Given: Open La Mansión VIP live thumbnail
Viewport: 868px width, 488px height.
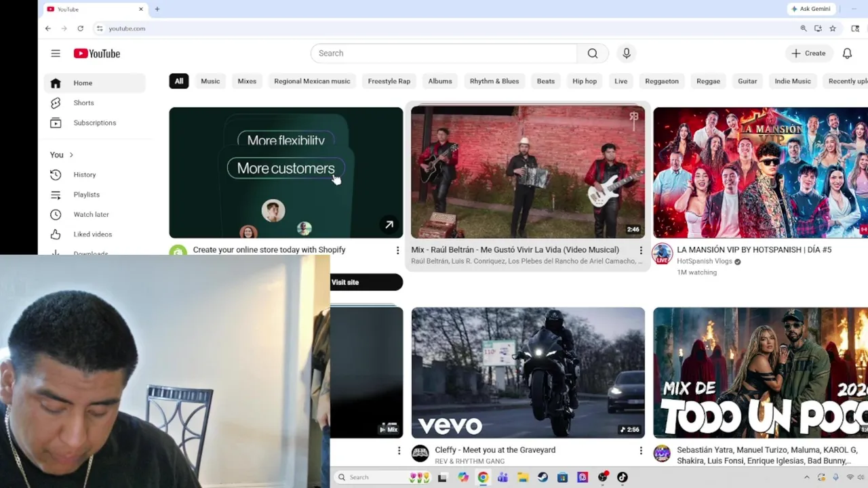Looking at the screenshot, I should (760, 173).
